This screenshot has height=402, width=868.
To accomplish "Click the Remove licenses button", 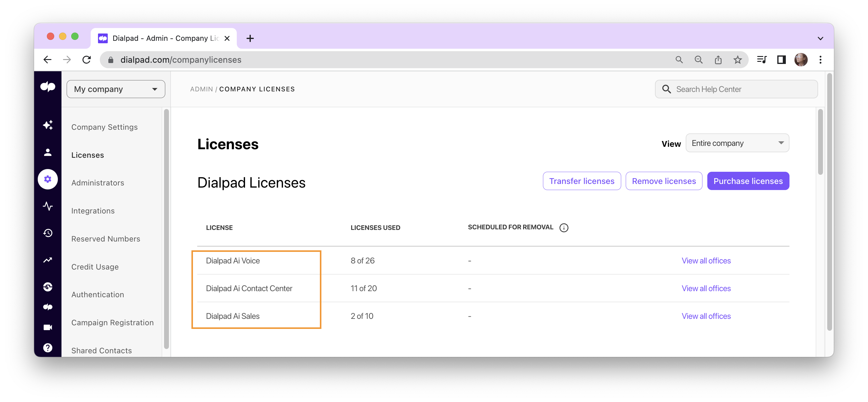I will point(664,181).
